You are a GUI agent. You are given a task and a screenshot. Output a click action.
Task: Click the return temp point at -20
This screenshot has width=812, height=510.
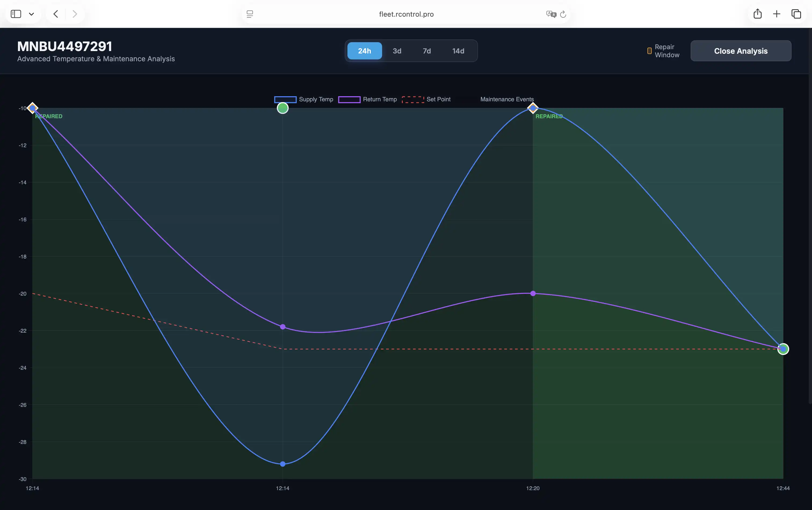532,293
